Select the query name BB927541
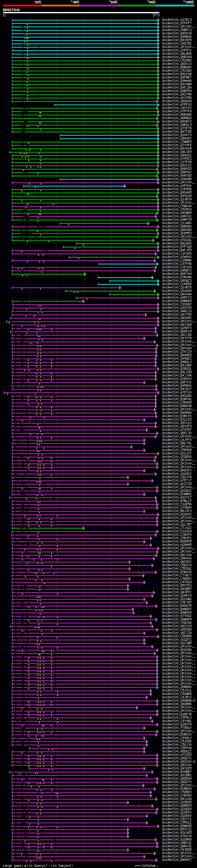Viewport: 197px width, 868px height. click(11, 10)
